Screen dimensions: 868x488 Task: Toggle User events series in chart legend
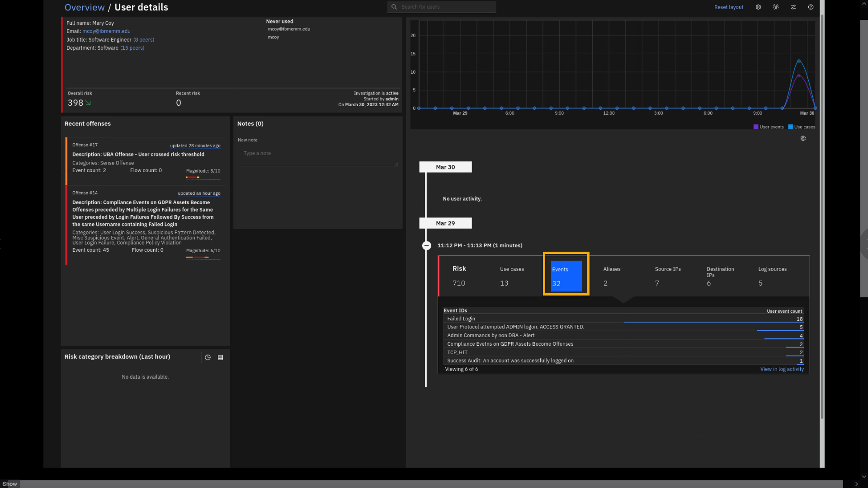[768, 127]
